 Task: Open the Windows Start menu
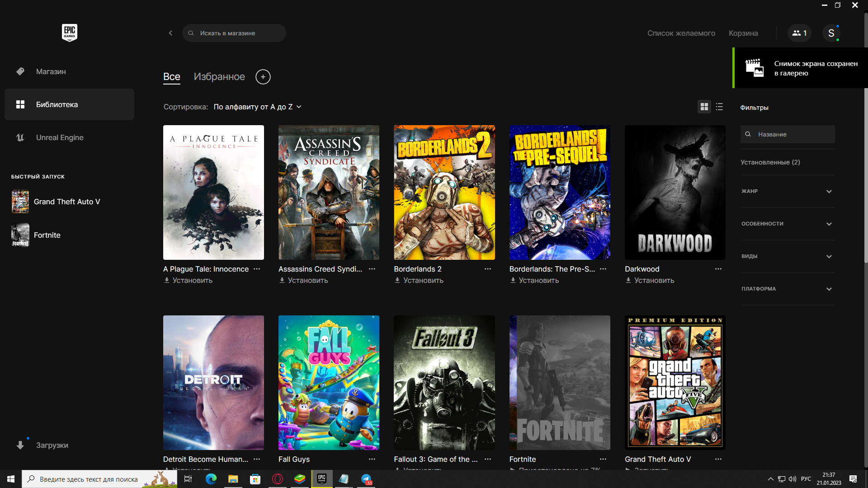[x=11, y=479]
